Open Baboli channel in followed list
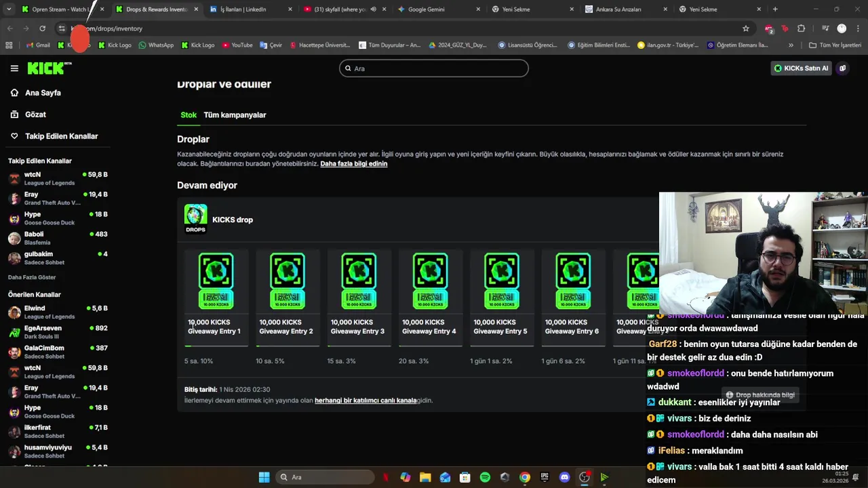Viewport: 868px width, 488px height. 58,238
